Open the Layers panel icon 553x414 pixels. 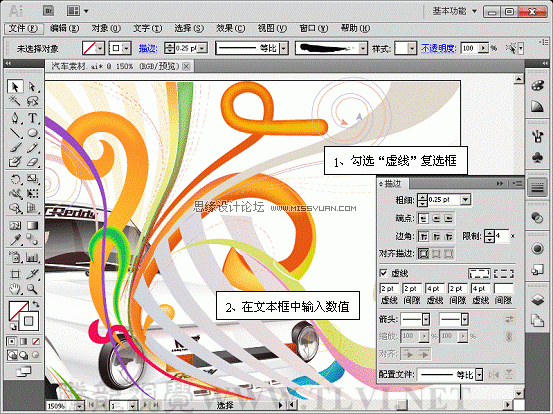537,300
